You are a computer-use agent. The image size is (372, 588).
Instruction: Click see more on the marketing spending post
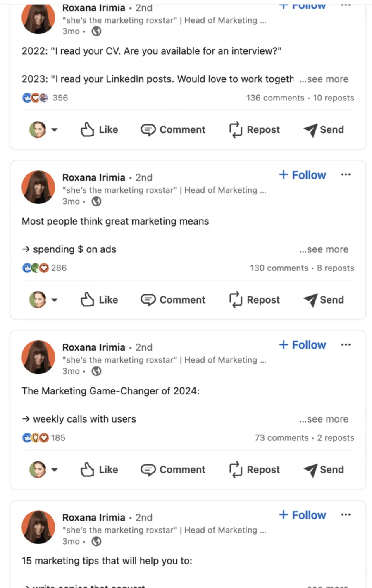(324, 249)
